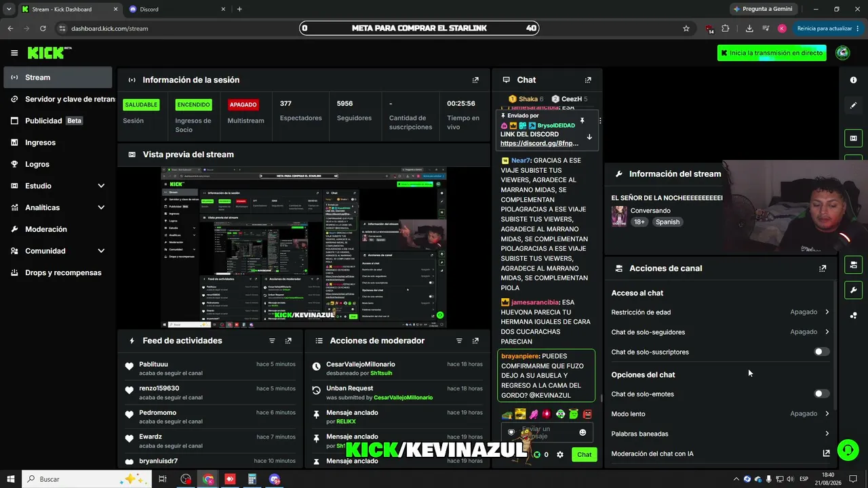The width and height of the screenshot is (868, 488).
Task: Unpin the pinned chat message
Action: (582, 120)
